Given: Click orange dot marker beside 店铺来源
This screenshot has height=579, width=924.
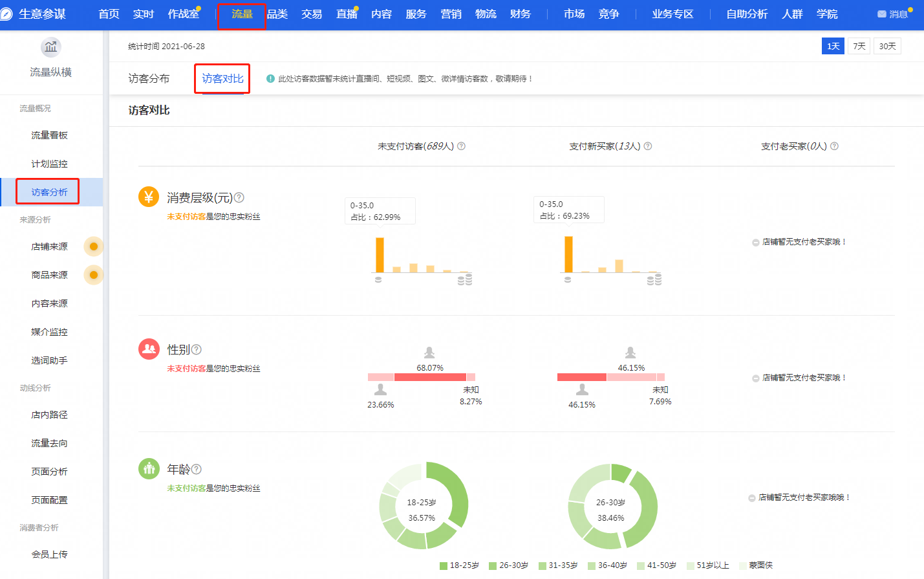Looking at the screenshot, I should (x=94, y=246).
